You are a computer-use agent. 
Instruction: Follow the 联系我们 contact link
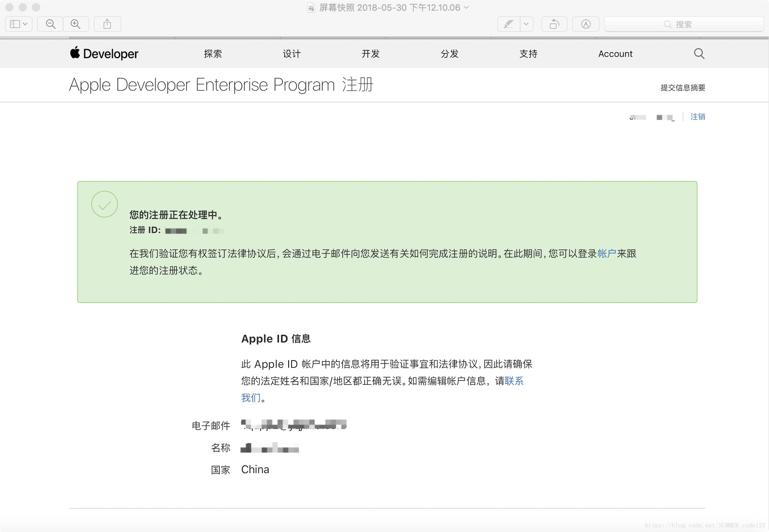[514, 381]
